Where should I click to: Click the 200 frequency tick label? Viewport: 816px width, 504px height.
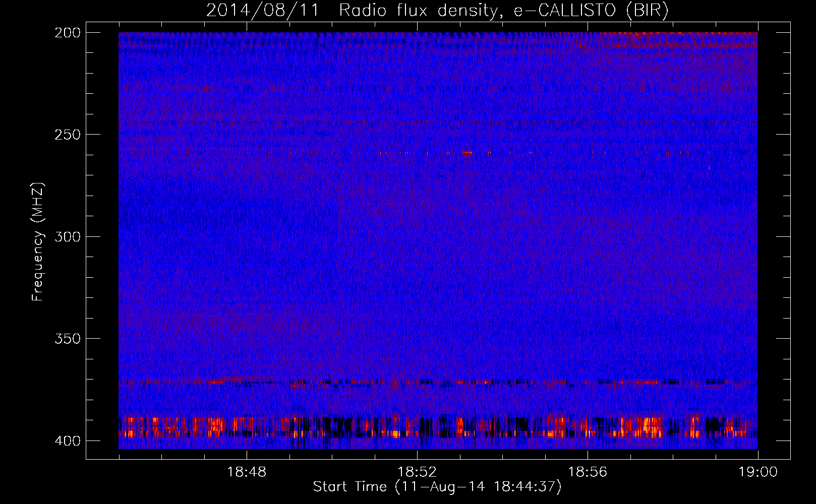[67, 33]
